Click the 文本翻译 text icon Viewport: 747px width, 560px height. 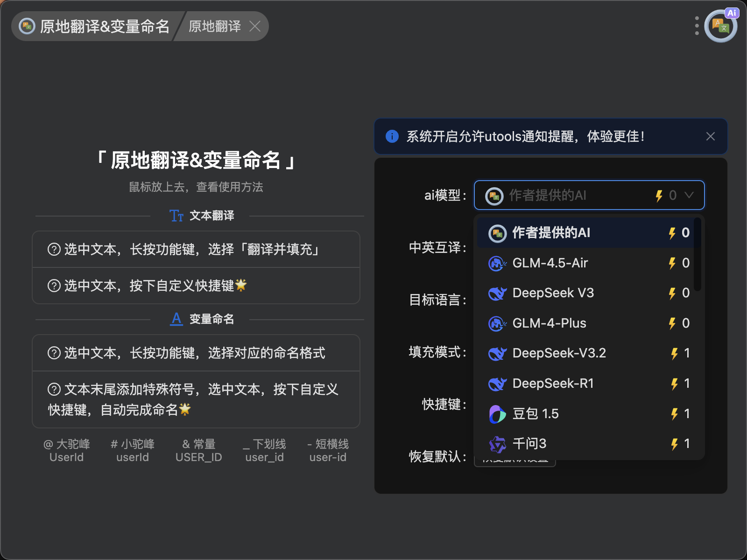[176, 216]
